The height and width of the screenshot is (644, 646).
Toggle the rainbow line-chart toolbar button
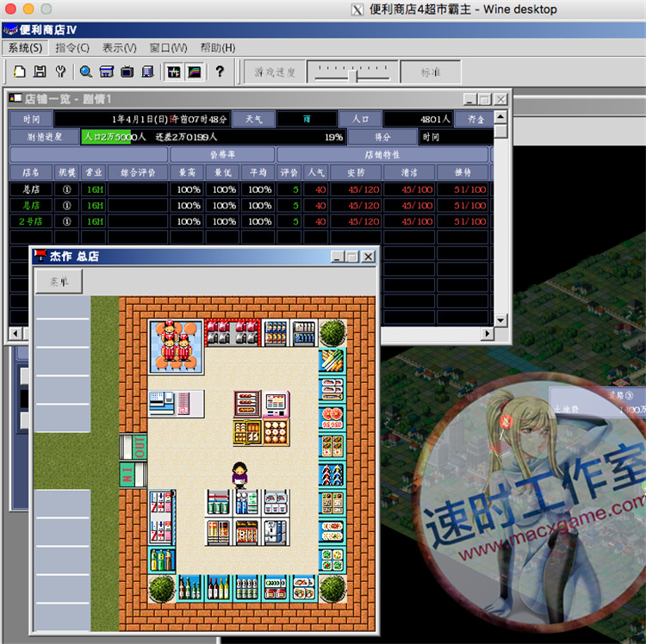pos(194,72)
